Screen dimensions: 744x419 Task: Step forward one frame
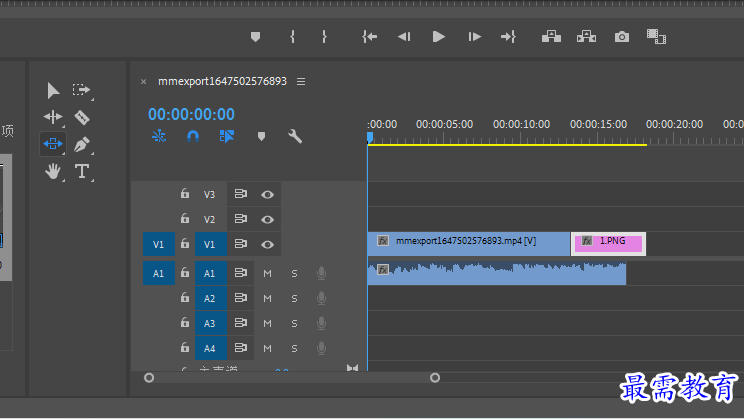(474, 37)
